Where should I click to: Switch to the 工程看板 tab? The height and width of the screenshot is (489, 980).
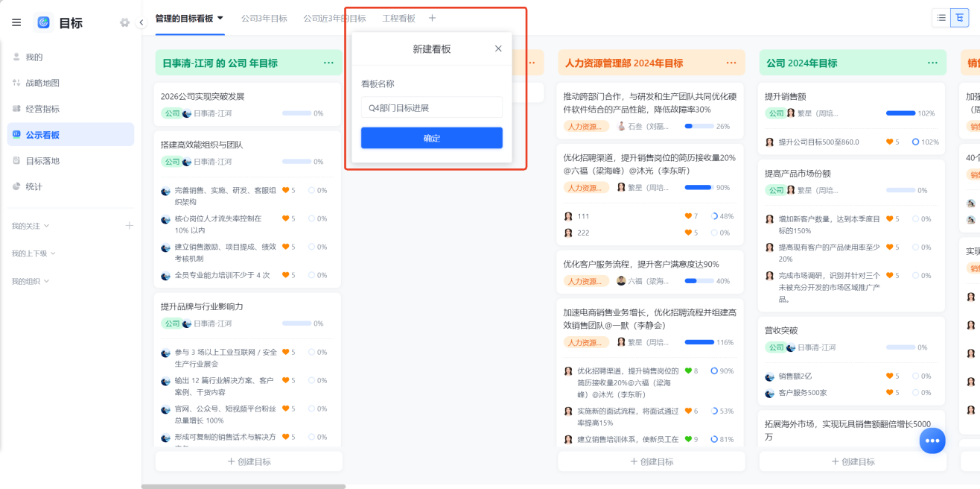click(x=398, y=18)
